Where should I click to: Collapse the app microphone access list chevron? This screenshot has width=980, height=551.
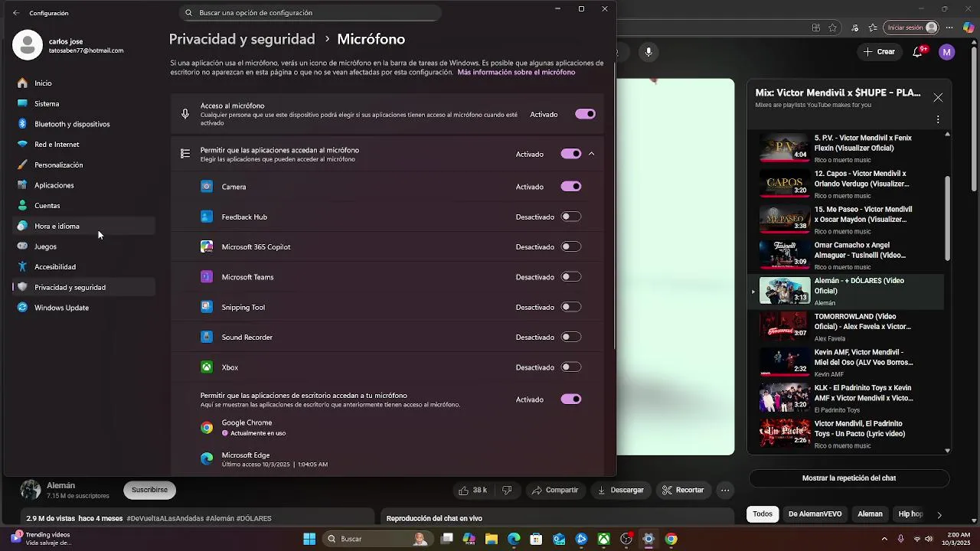(592, 154)
